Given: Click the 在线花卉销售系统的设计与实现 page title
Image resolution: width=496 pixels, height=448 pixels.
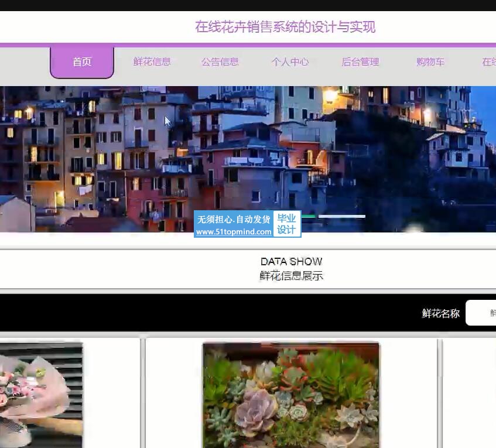Looking at the screenshot, I should click(x=285, y=27).
